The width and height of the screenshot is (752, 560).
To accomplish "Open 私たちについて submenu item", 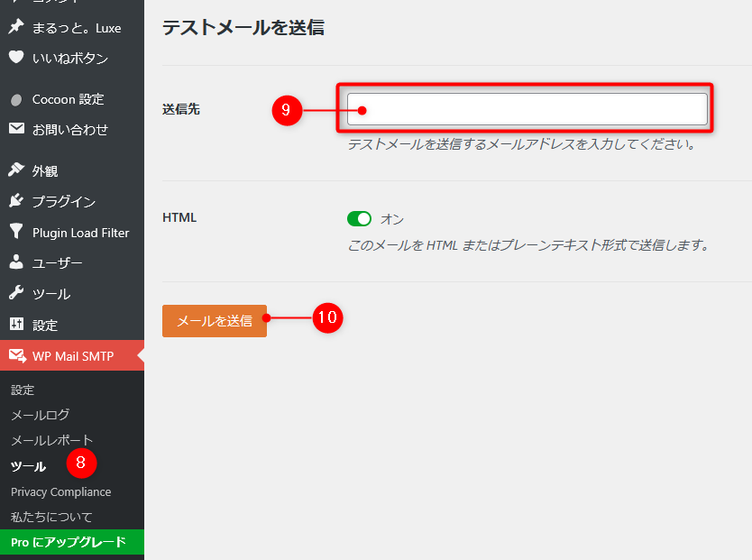I will [51, 517].
